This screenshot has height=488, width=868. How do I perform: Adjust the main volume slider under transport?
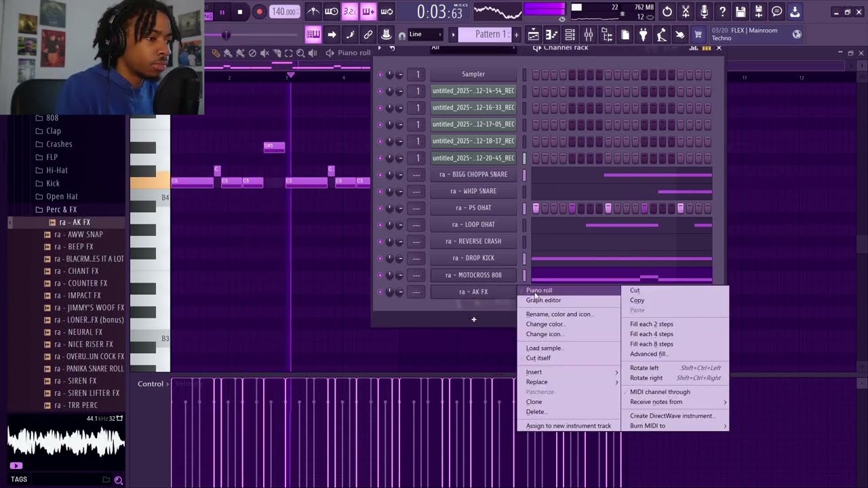226,35
